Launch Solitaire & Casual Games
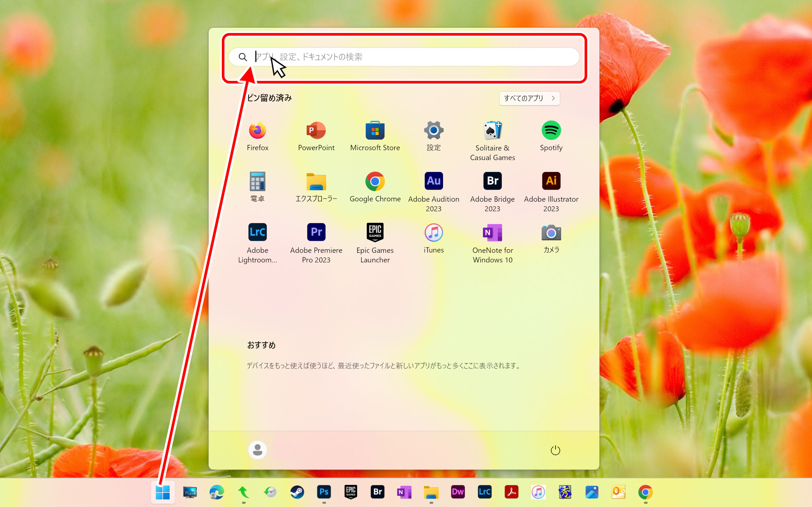812x507 pixels. pyautogui.click(x=492, y=141)
